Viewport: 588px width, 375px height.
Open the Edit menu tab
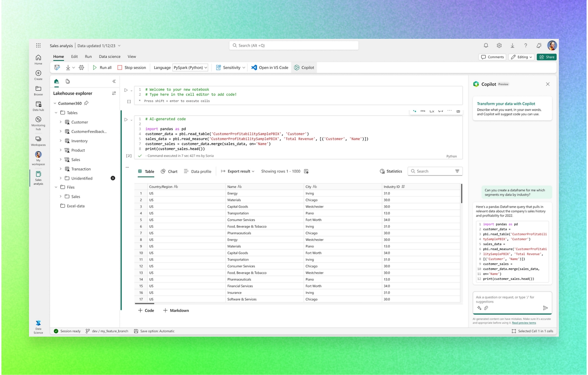[x=74, y=56]
